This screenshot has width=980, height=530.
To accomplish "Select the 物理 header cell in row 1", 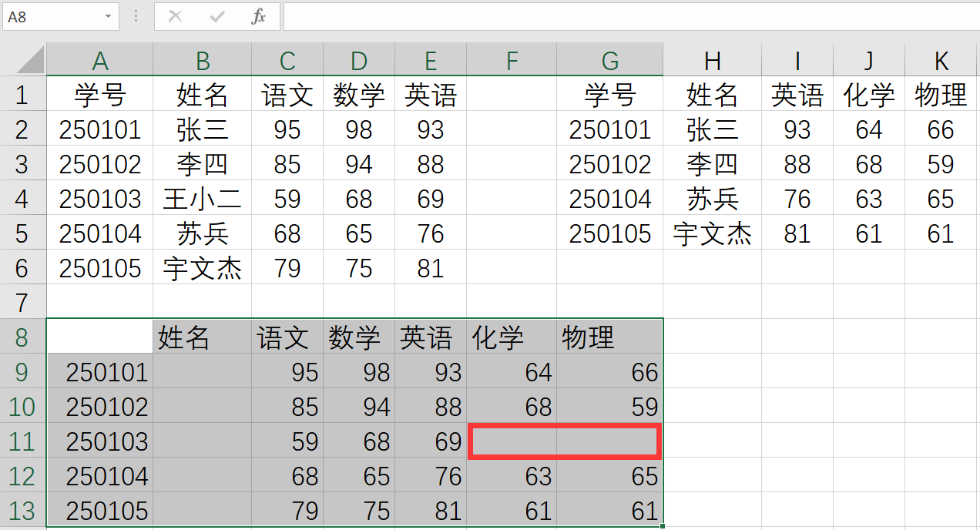I will pyautogui.click(x=941, y=96).
